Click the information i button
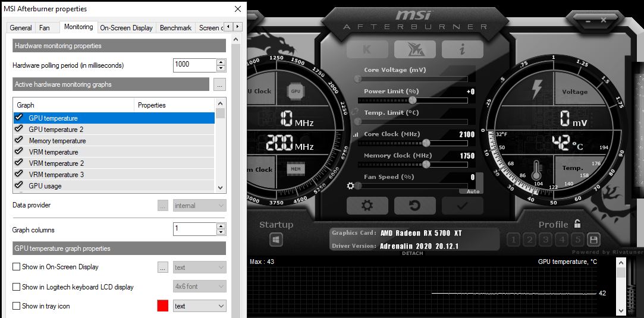 tap(462, 49)
